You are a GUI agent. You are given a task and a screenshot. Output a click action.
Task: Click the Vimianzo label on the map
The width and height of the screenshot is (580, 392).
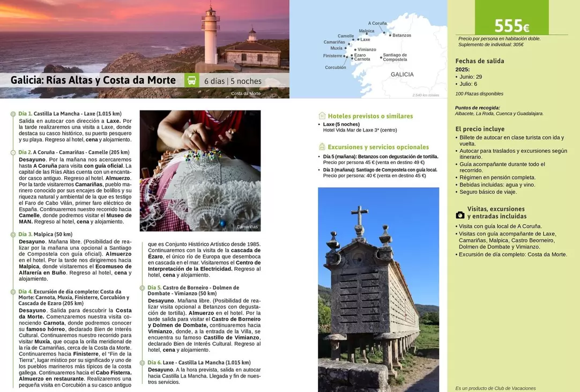tap(367, 49)
